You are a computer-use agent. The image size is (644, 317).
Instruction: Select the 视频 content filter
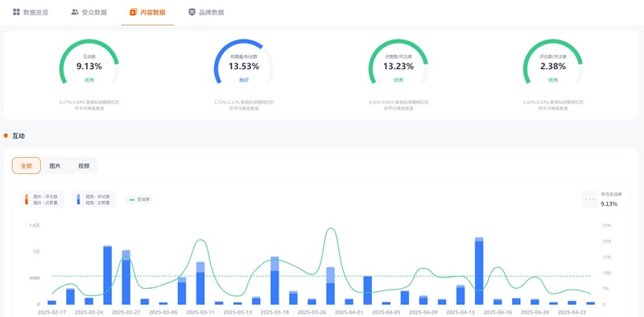(84, 166)
